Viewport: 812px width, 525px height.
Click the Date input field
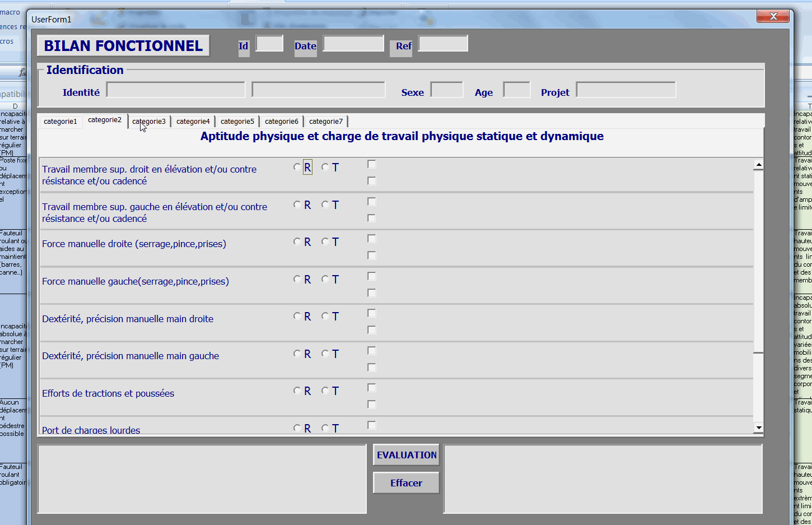[353, 44]
